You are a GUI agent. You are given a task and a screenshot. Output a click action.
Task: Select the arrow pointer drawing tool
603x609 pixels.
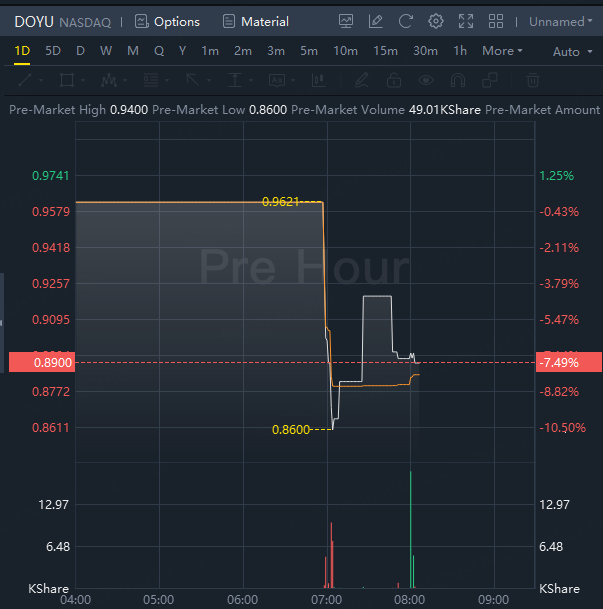(x=193, y=80)
